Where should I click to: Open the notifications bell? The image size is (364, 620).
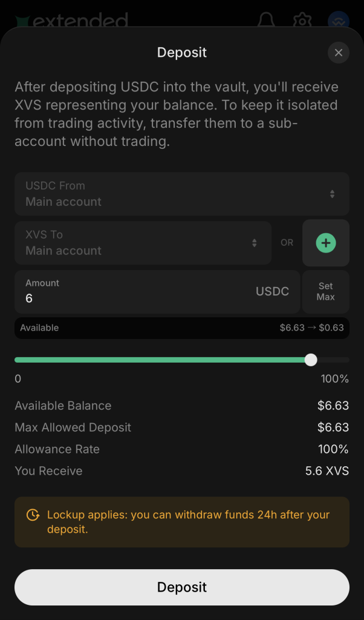pos(265,21)
